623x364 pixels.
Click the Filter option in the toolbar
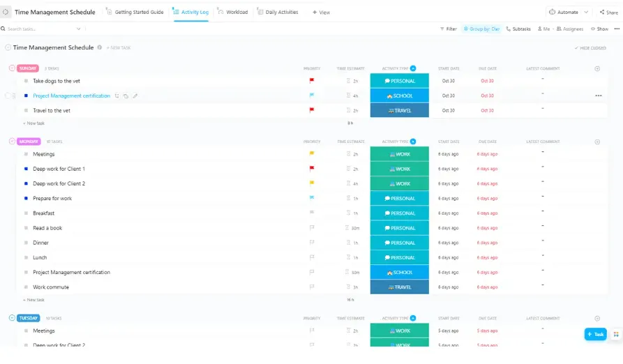click(448, 29)
